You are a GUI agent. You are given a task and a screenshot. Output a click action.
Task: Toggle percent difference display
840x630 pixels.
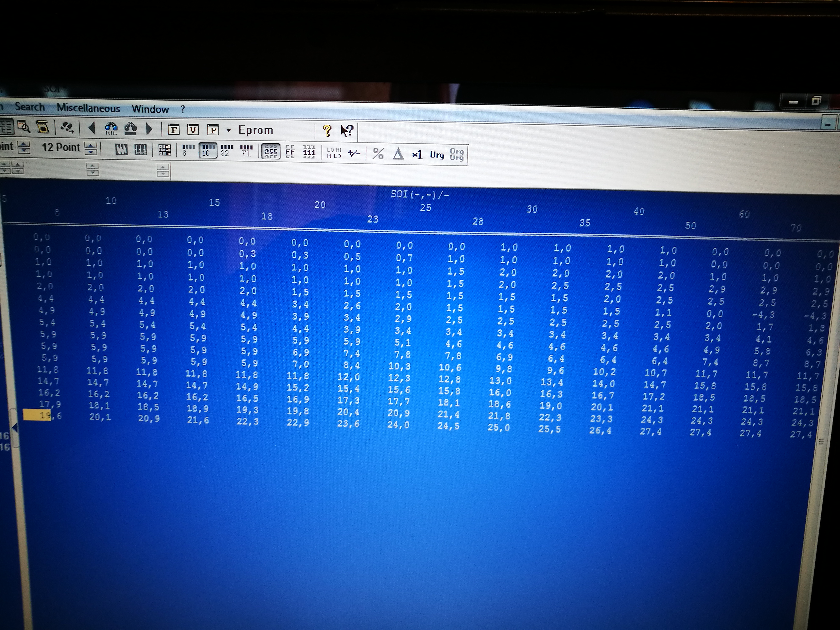point(378,153)
